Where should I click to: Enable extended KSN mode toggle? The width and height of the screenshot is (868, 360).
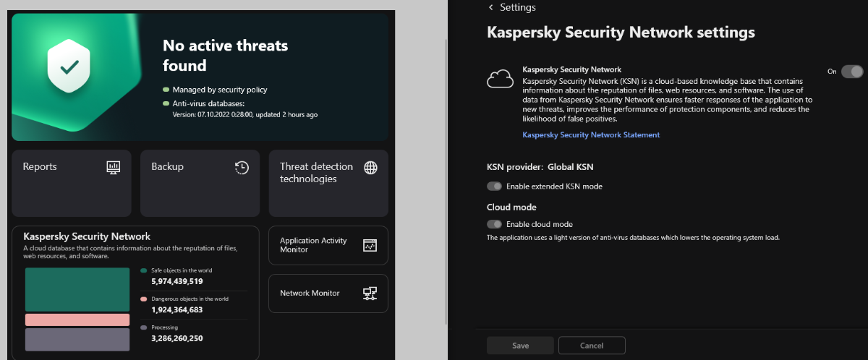point(495,187)
